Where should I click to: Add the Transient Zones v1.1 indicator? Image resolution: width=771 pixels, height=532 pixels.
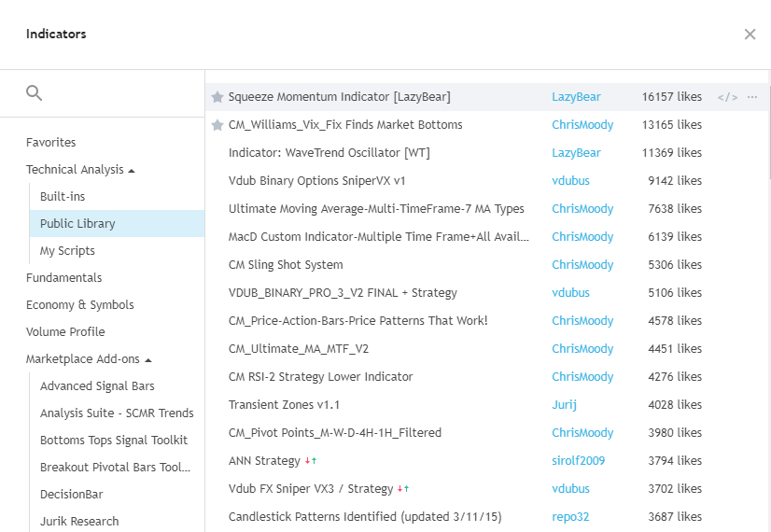[284, 405]
